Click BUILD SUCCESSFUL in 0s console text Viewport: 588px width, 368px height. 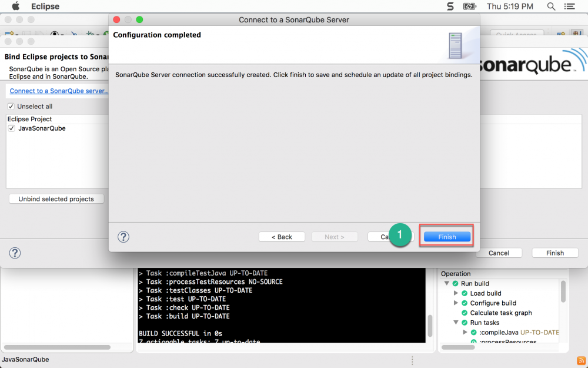tap(181, 333)
